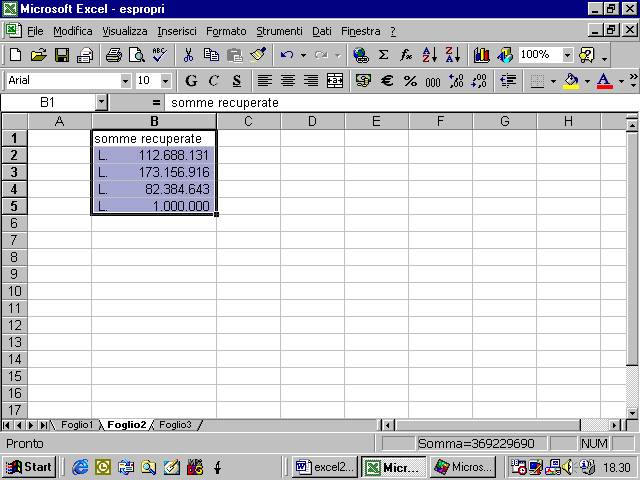The height and width of the screenshot is (480, 640).
Task: Run the ABC spell check
Action: click(x=160, y=55)
